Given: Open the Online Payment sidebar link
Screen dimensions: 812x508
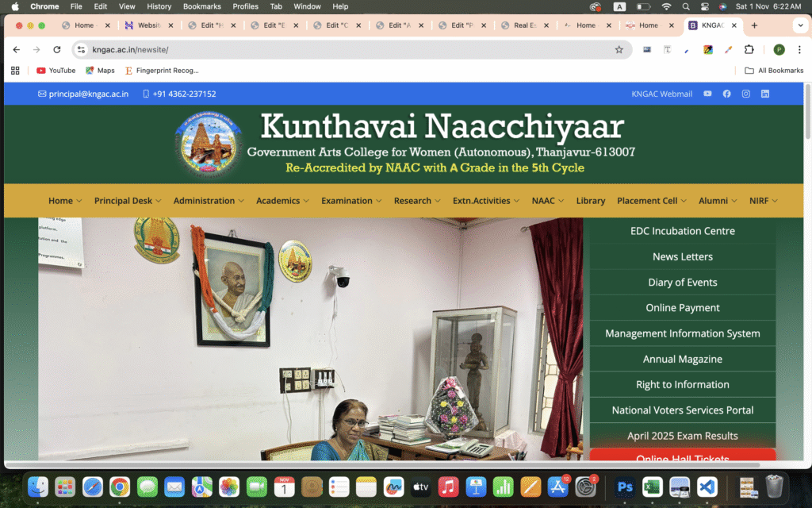Looking at the screenshot, I should click(x=683, y=308).
